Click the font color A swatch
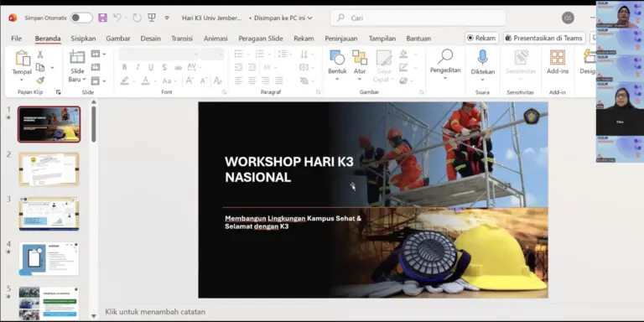The width and height of the screenshot is (644, 322). [x=145, y=80]
